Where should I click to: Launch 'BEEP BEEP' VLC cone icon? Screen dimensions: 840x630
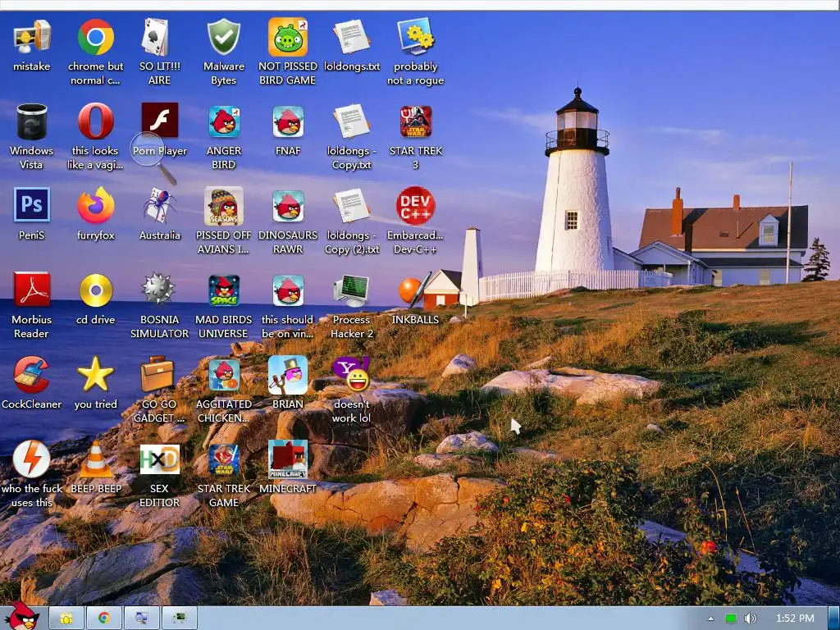click(x=95, y=459)
